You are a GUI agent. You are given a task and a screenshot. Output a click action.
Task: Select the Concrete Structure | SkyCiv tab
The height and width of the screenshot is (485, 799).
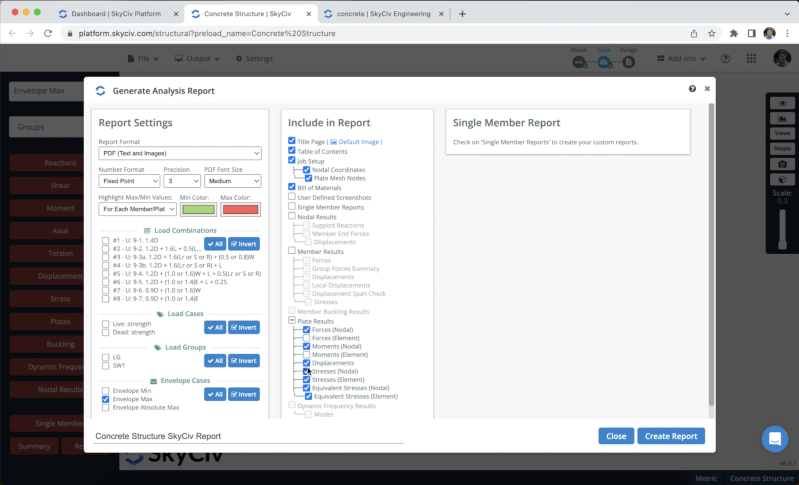[250, 14]
